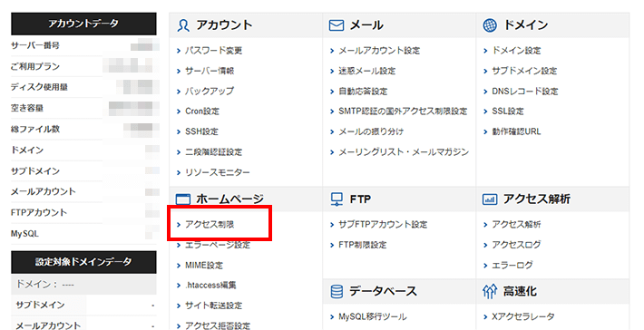Click FTPアカウント row label
Viewport: 644px width, 330px height.
tap(39, 213)
